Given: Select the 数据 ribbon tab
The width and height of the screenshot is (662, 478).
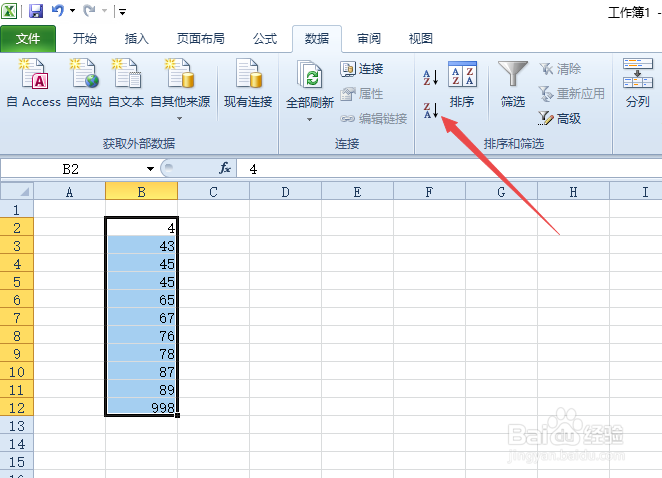Looking at the screenshot, I should coord(317,39).
